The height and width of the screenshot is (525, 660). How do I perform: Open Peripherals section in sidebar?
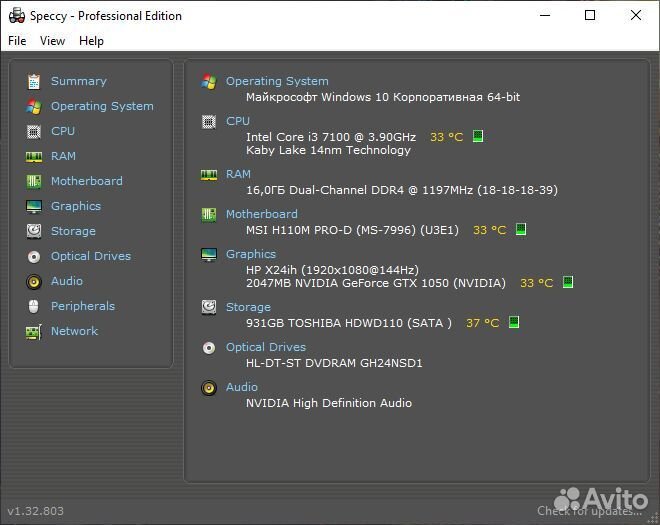[83, 306]
